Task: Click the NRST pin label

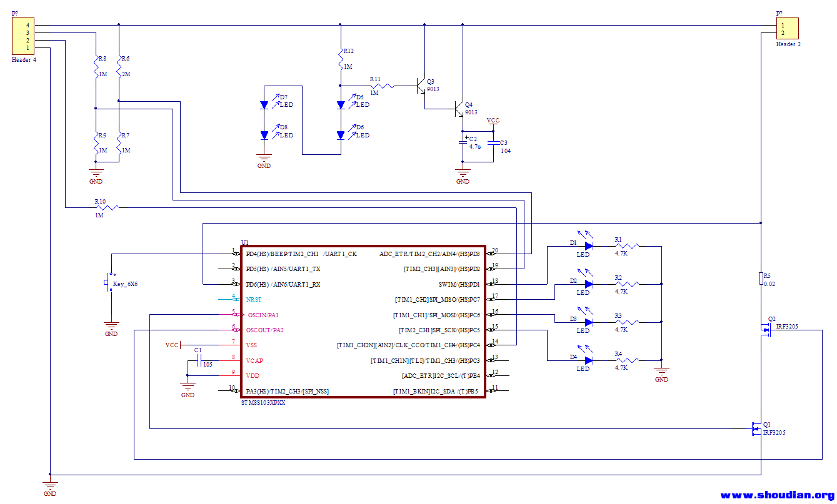Action: coord(254,300)
